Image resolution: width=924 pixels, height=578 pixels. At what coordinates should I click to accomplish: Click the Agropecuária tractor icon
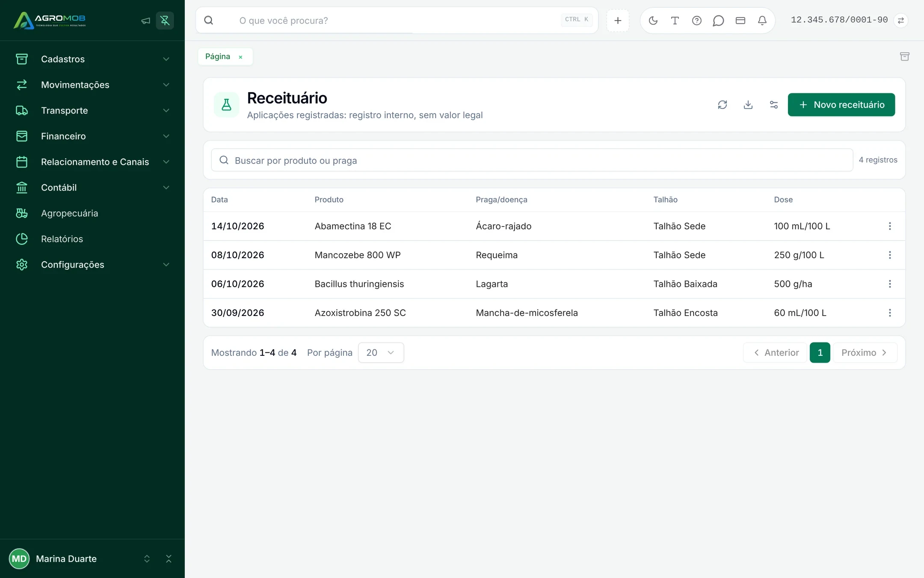22,213
